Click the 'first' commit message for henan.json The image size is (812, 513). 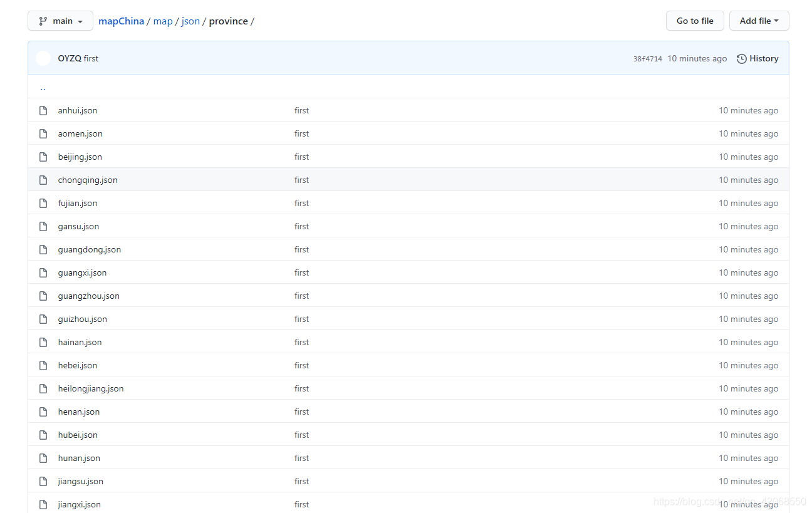pos(302,412)
